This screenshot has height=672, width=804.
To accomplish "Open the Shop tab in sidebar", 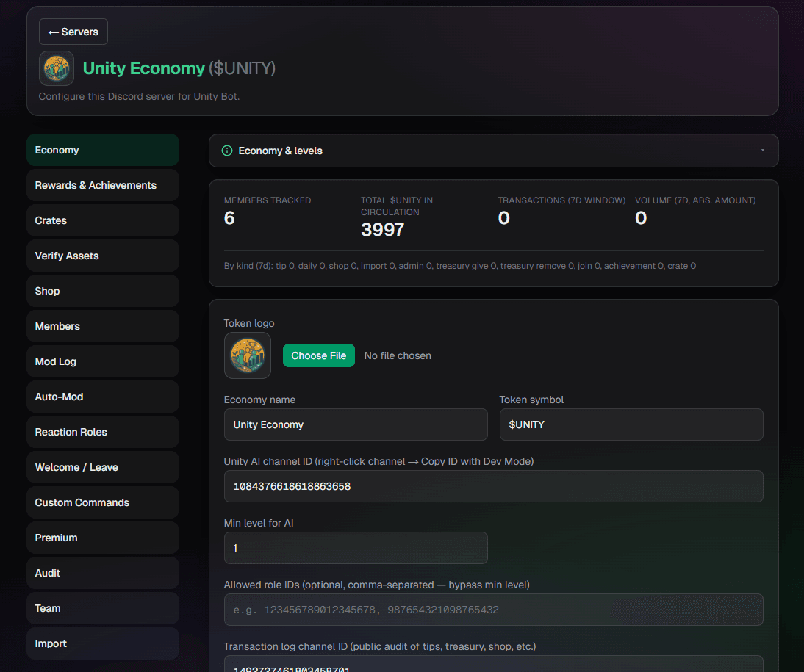I will coord(103,291).
